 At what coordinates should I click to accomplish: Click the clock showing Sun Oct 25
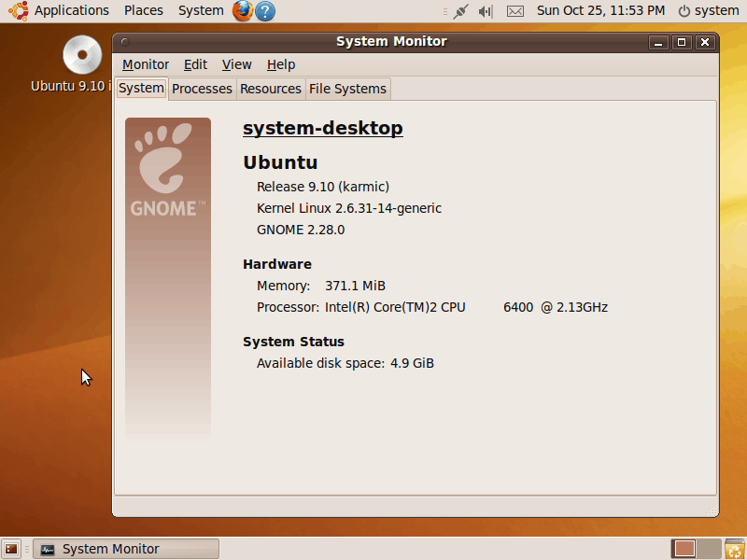[x=600, y=10]
